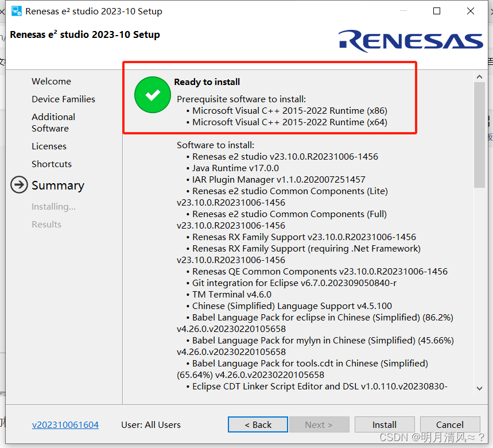This screenshot has height=448, width=493.
Task: Click scrollbar up arrow in summary list
Action: (x=479, y=77)
